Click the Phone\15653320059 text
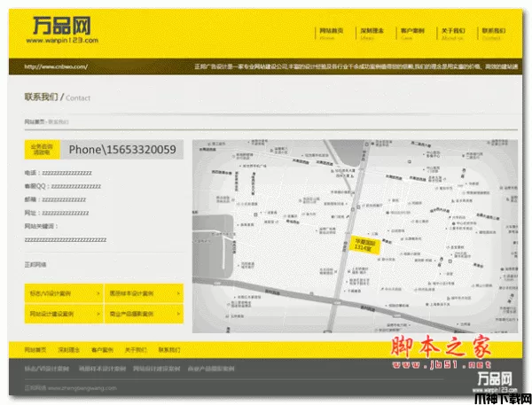This screenshot has height=405, width=532. click(x=122, y=150)
